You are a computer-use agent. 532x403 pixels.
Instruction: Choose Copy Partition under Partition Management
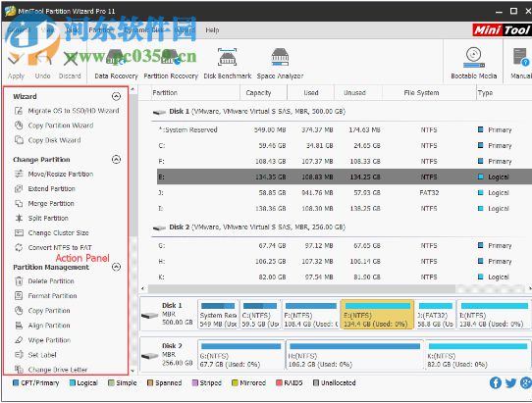(49, 311)
